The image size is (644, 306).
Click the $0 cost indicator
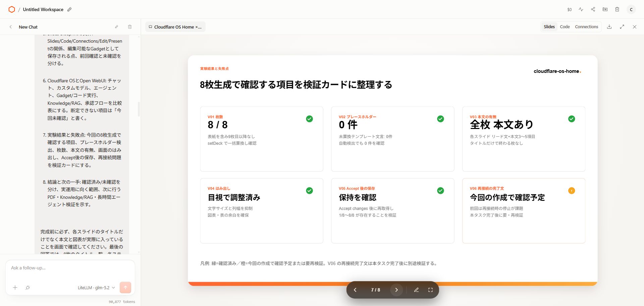tap(570, 9)
